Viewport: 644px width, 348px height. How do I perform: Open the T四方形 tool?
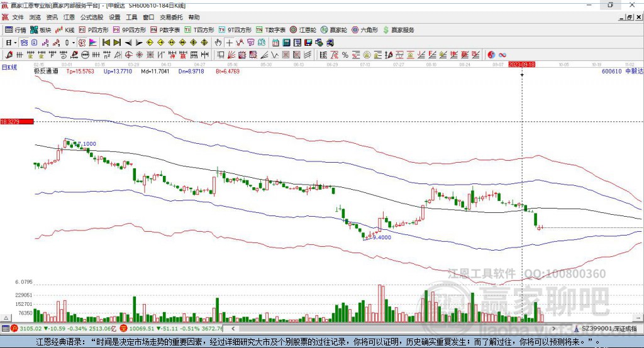[199, 30]
